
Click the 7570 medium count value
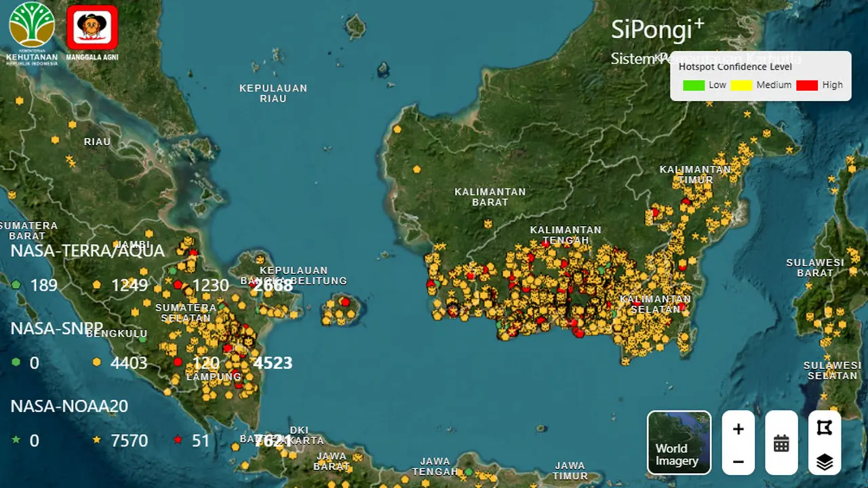[130, 441]
